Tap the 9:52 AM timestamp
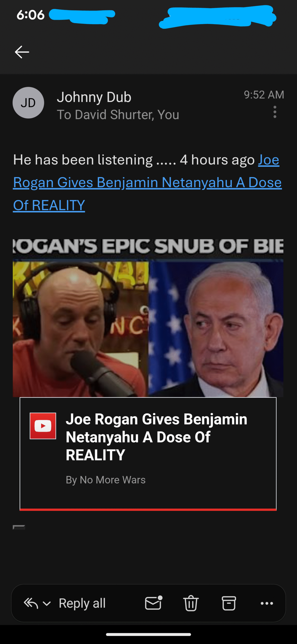This screenshot has width=297, height=644. [264, 95]
